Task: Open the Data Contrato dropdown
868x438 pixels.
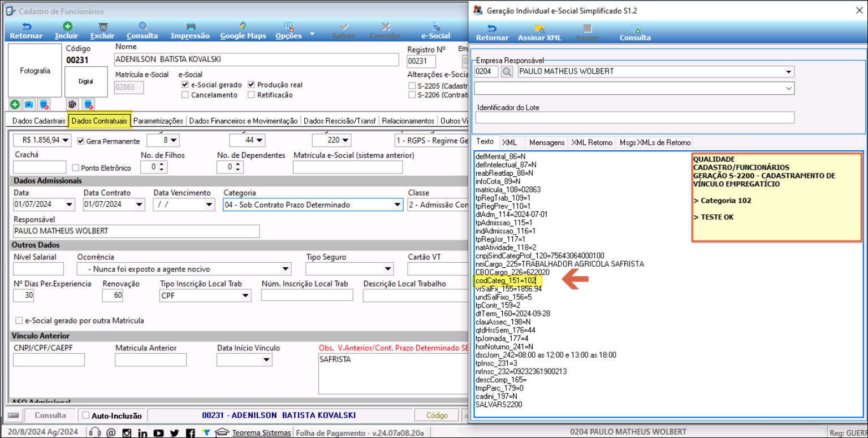Action: pos(139,205)
